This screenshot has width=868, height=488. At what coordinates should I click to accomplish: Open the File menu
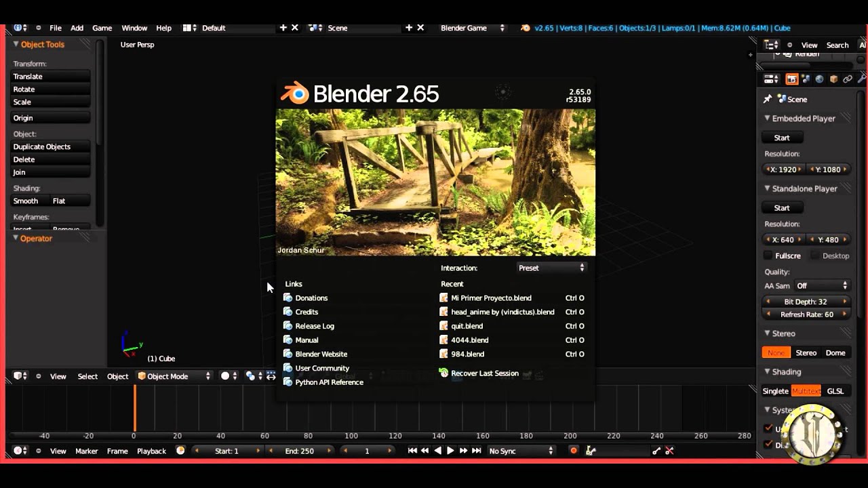point(56,28)
